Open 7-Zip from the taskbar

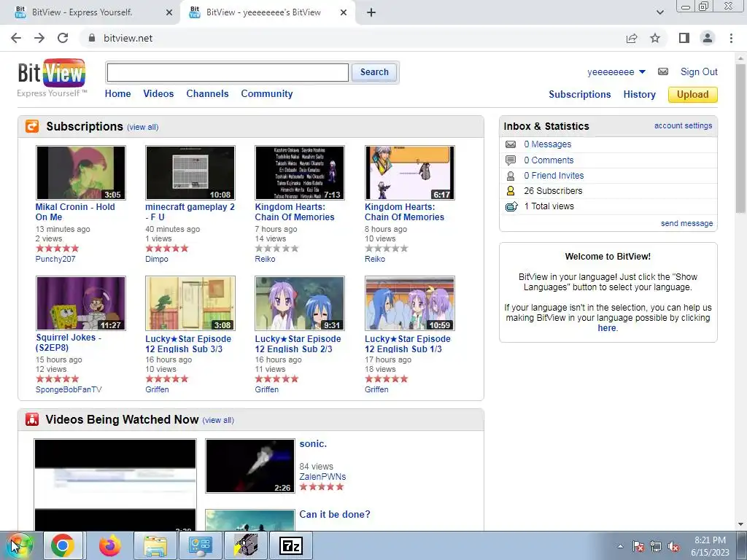click(291, 545)
